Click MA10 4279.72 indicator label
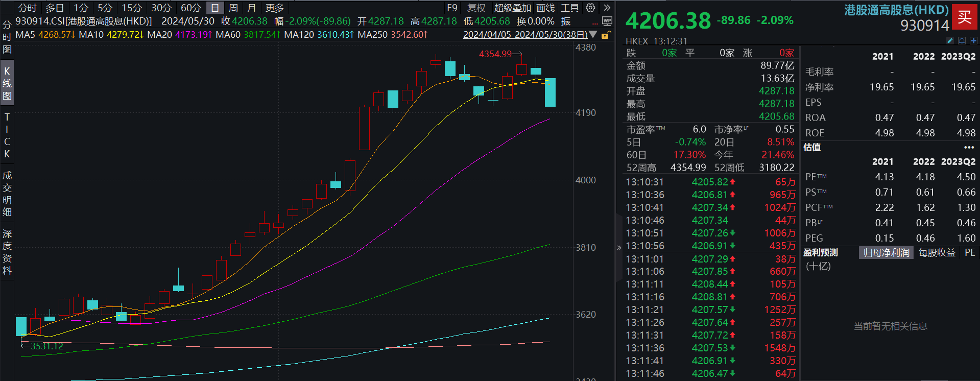Viewport: 980px width, 381px height. (111, 35)
